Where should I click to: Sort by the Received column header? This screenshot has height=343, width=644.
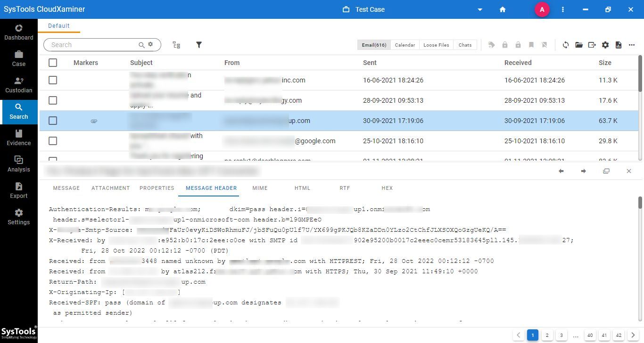(518, 63)
